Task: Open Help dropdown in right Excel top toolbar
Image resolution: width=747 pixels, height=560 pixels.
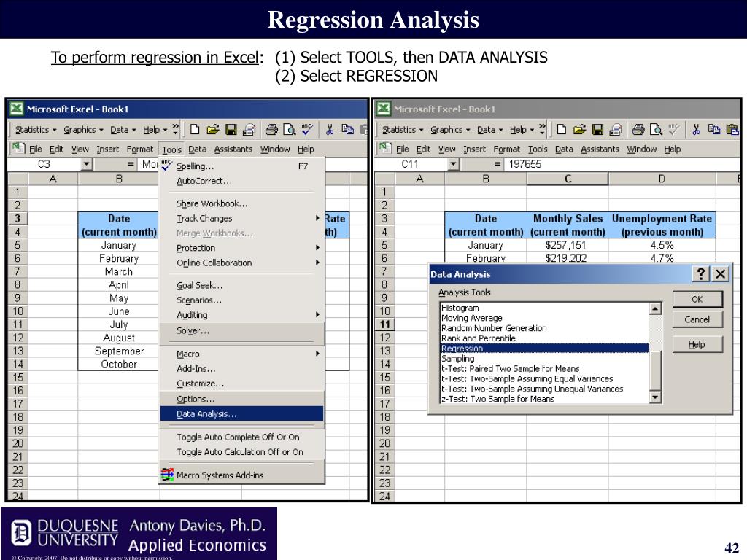Action: [522, 130]
